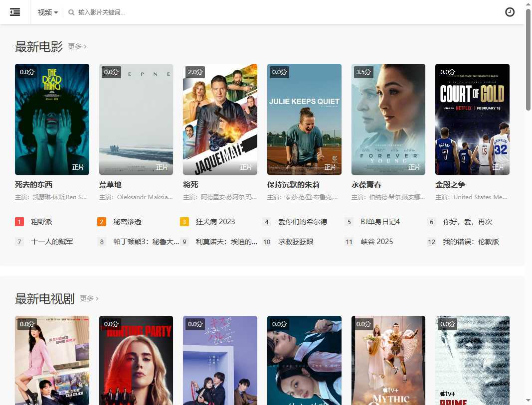Open the 永葆青春 movie title link
This screenshot has height=405, width=532.
pyautogui.click(x=366, y=184)
